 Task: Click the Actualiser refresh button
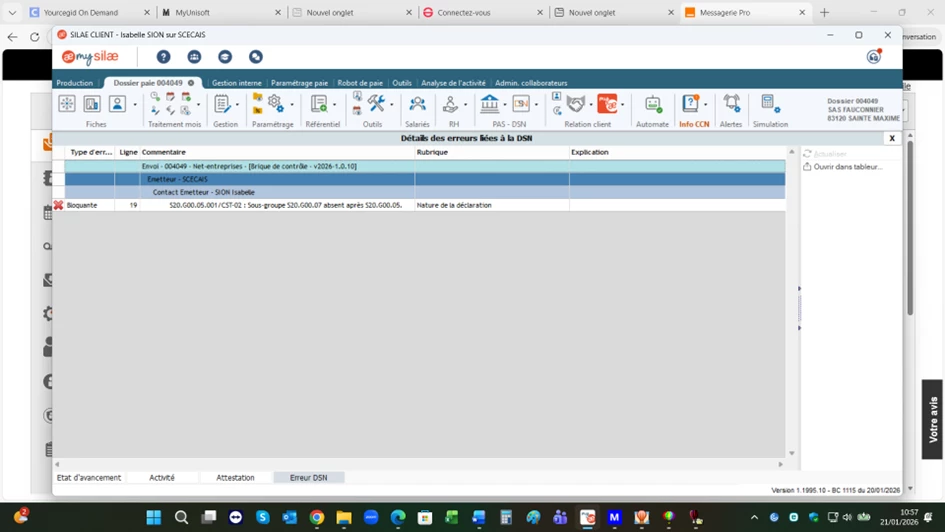[825, 154]
